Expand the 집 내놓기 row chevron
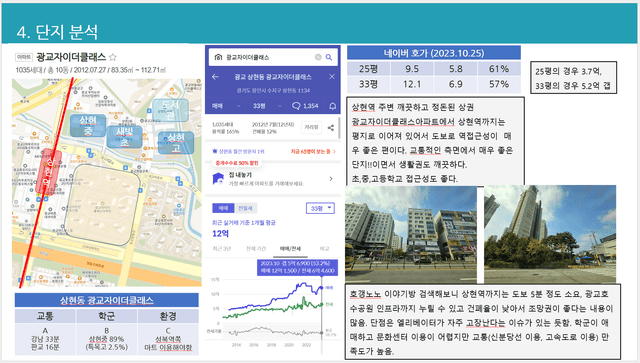The height and width of the screenshot is (363, 640). point(331,179)
